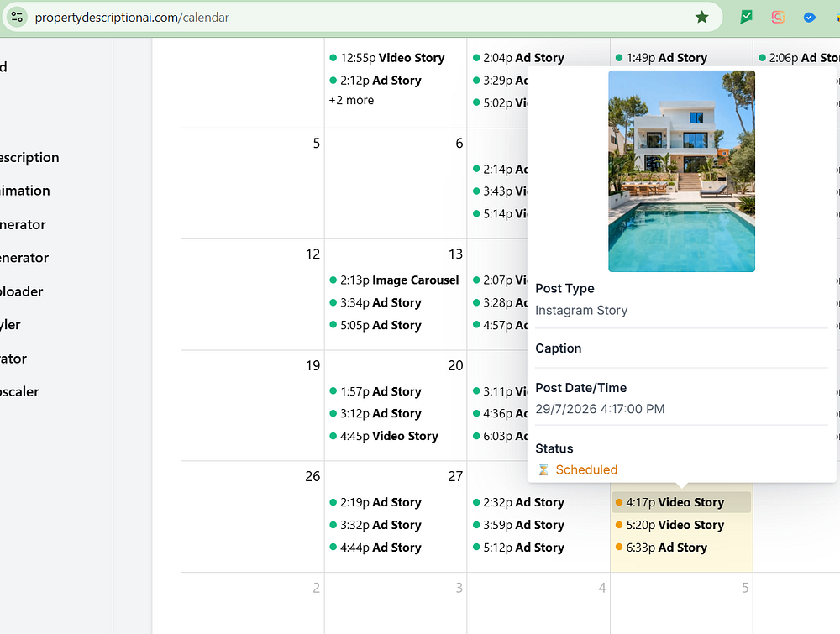Viewport: 840px width, 634px height.
Task: Open the 12:55p Video Story event
Action: [x=396, y=58]
